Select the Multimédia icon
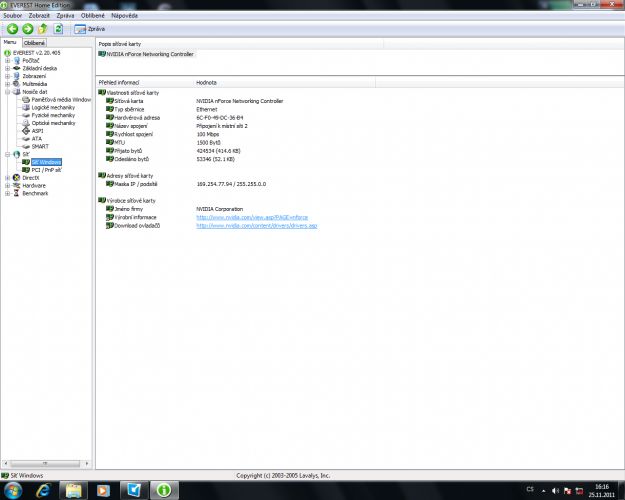625x500 pixels. pos(17,84)
